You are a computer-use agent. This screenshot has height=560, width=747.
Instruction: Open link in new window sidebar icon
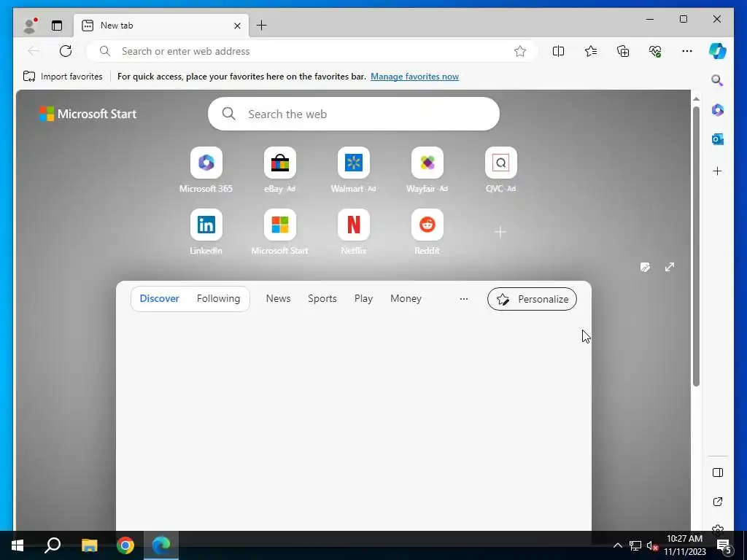pyautogui.click(x=718, y=502)
